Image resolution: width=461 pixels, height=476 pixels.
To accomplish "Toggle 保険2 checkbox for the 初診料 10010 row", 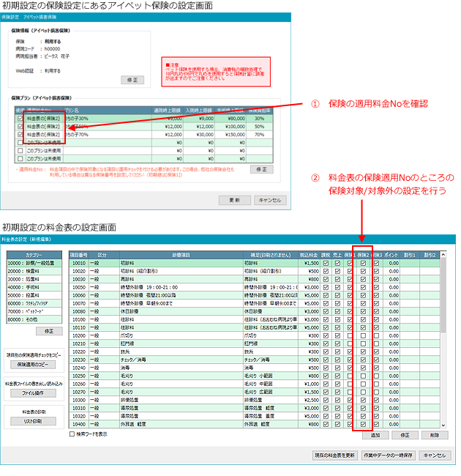I will [x=363, y=262].
